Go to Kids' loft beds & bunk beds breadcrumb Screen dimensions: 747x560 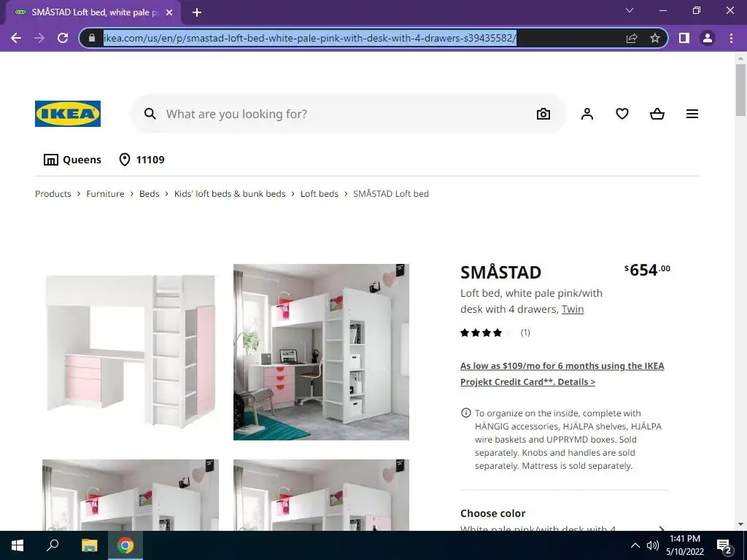pos(230,194)
